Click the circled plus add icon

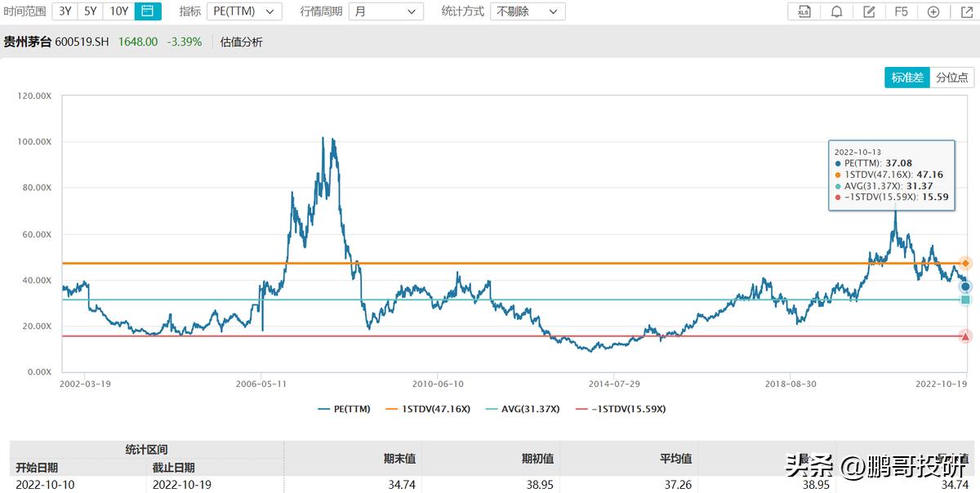[x=933, y=11]
